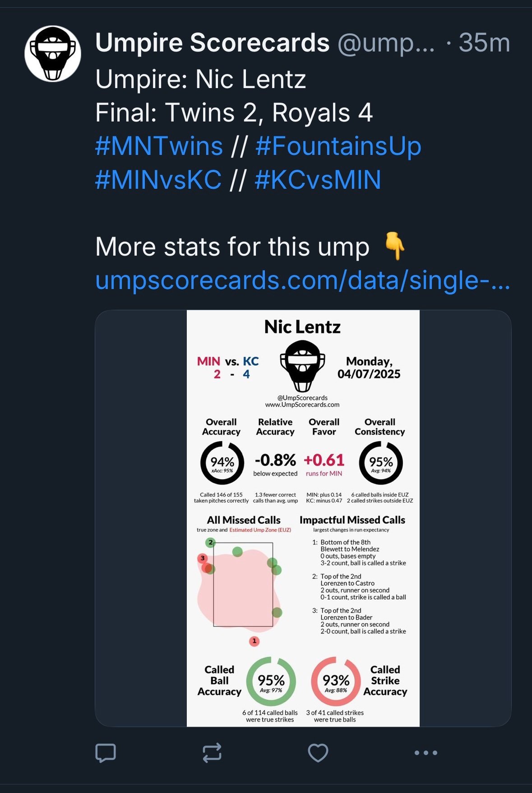Open the #MNTwins hashtag

click(x=159, y=146)
